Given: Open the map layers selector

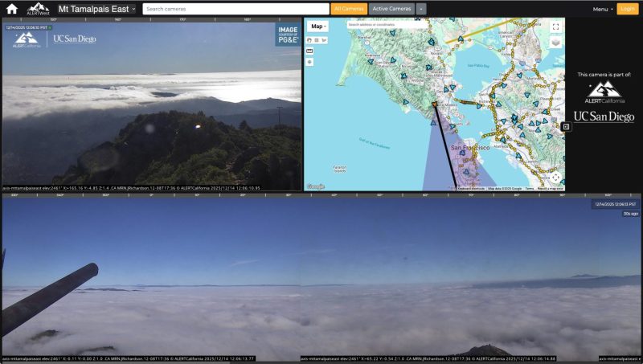Looking at the screenshot, I should coord(555,43).
